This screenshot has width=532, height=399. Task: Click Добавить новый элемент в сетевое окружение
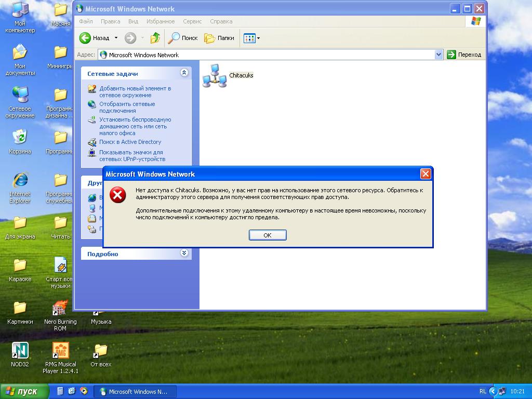(135, 91)
